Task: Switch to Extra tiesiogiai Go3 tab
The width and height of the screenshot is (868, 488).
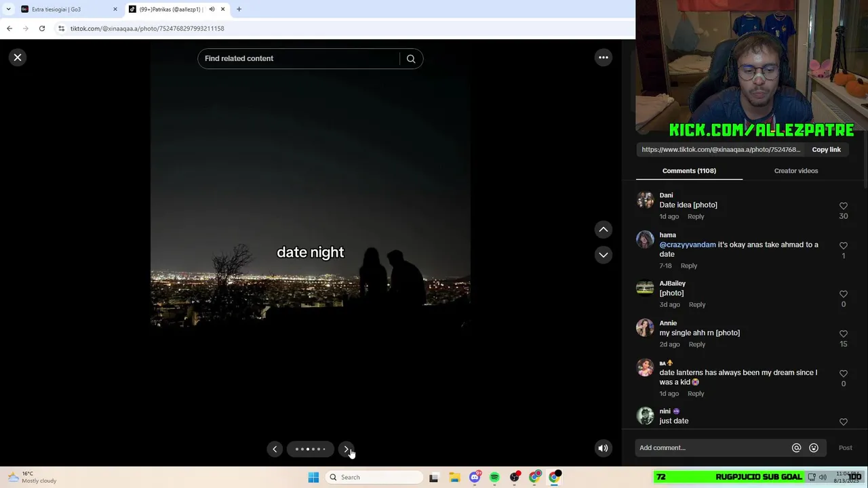Action: pyautogui.click(x=66, y=9)
